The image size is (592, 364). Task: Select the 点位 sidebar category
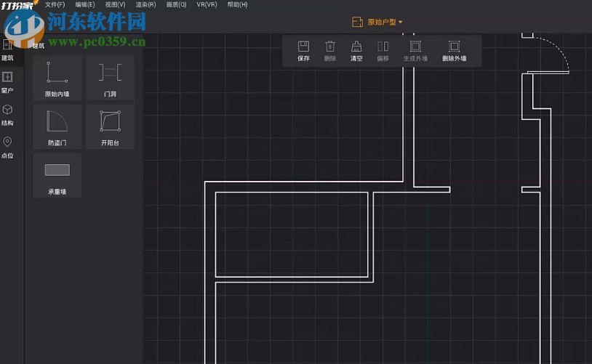[7, 147]
